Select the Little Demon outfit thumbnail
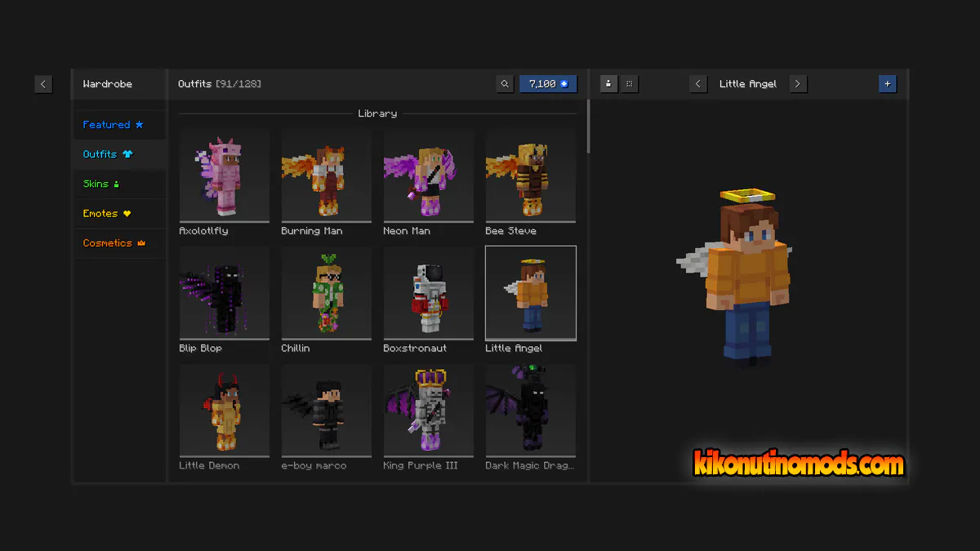The width and height of the screenshot is (980, 551). [x=225, y=411]
